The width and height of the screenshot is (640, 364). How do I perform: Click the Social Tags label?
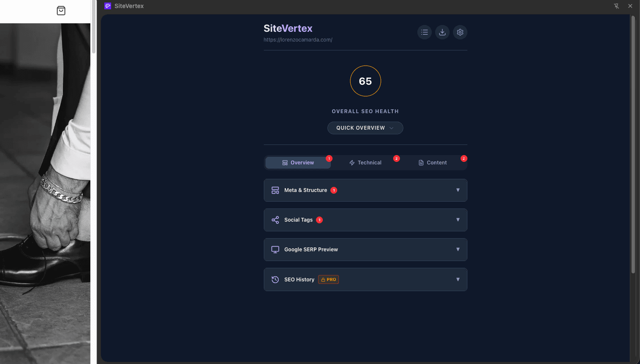298,220
